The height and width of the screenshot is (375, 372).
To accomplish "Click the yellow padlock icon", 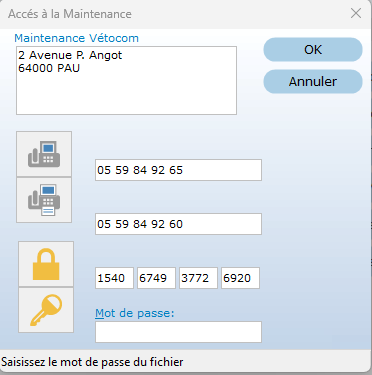I will [x=46, y=264].
